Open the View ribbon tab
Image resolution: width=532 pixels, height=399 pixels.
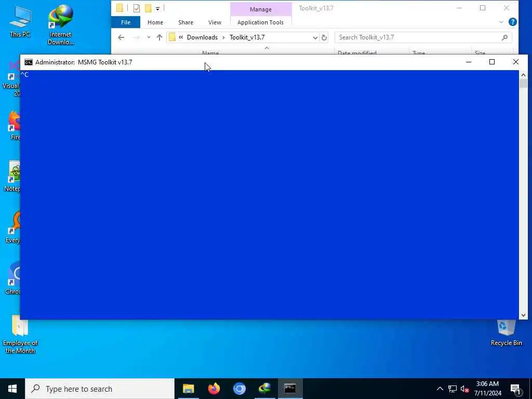[215, 22]
